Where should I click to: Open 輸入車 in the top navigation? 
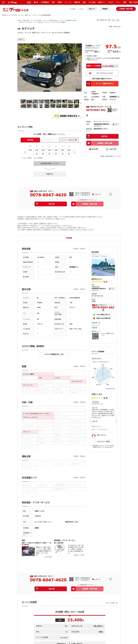pyautogui.click(x=36, y=2)
